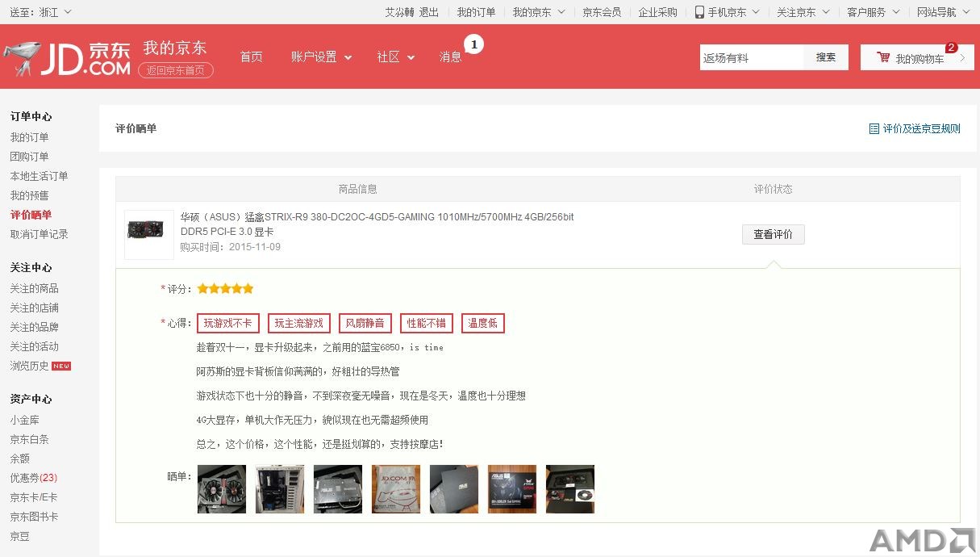Expand the 账户设置 menu

[x=322, y=57]
